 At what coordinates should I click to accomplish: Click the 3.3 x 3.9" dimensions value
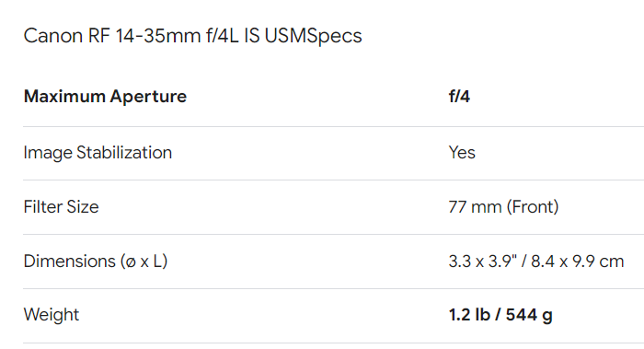tap(483, 261)
